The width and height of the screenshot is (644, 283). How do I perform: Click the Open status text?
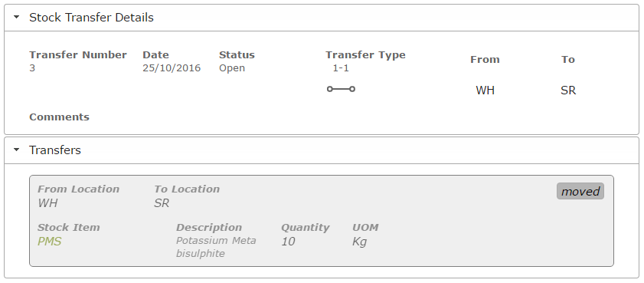(x=232, y=68)
